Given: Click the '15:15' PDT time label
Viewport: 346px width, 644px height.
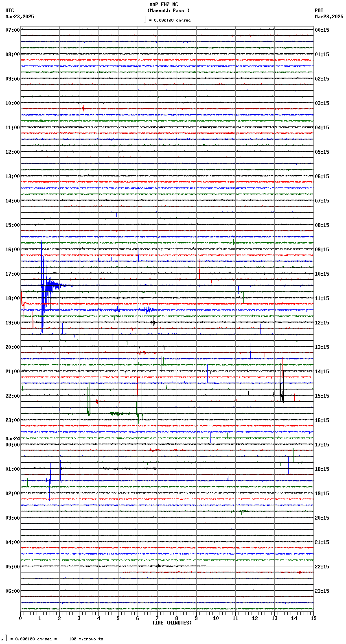Looking at the screenshot, I should 322,396.
